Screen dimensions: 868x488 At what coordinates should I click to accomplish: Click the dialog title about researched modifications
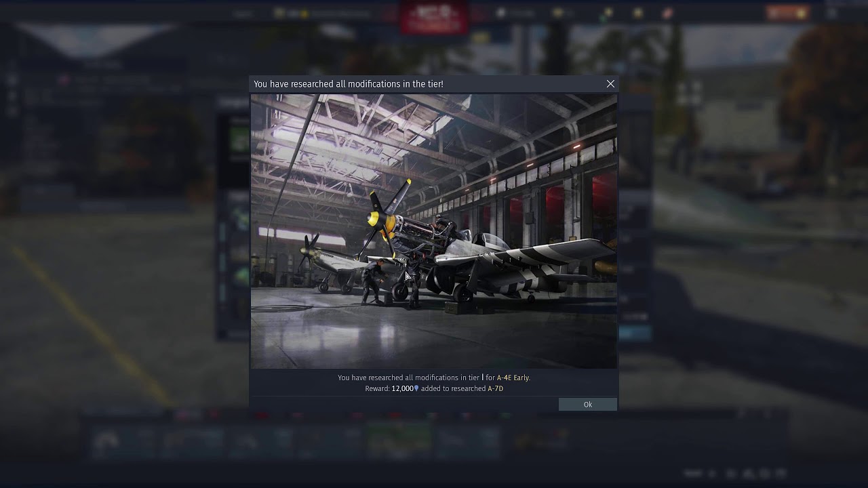click(349, 84)
